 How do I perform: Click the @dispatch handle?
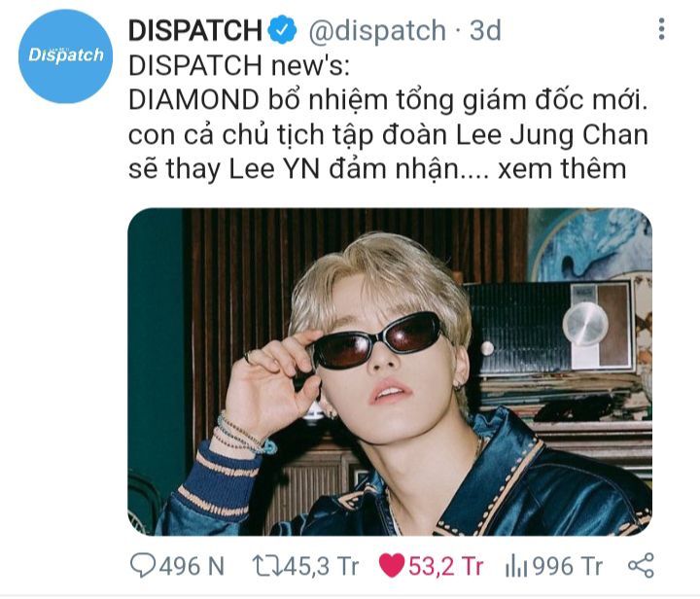point(377,30)
